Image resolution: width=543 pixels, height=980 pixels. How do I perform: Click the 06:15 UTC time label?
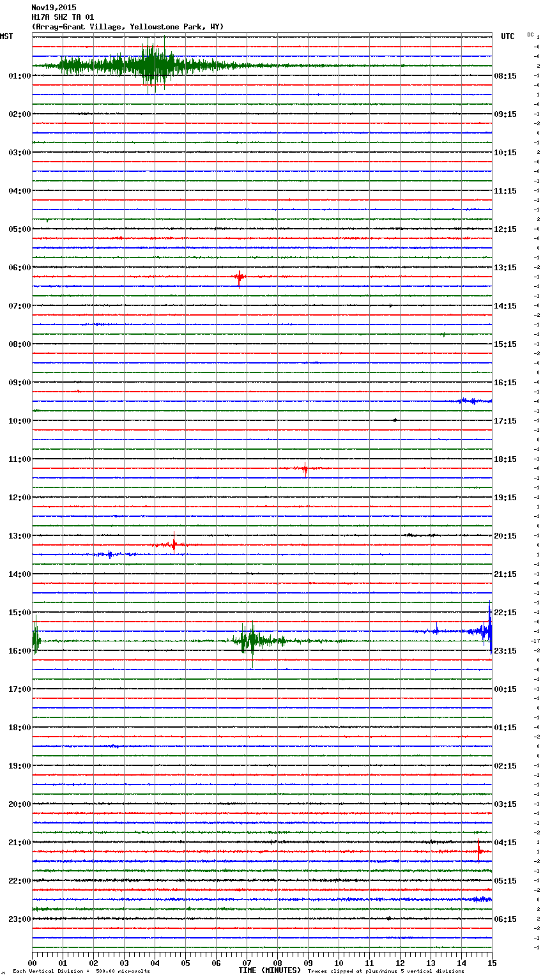click(505, 919)
